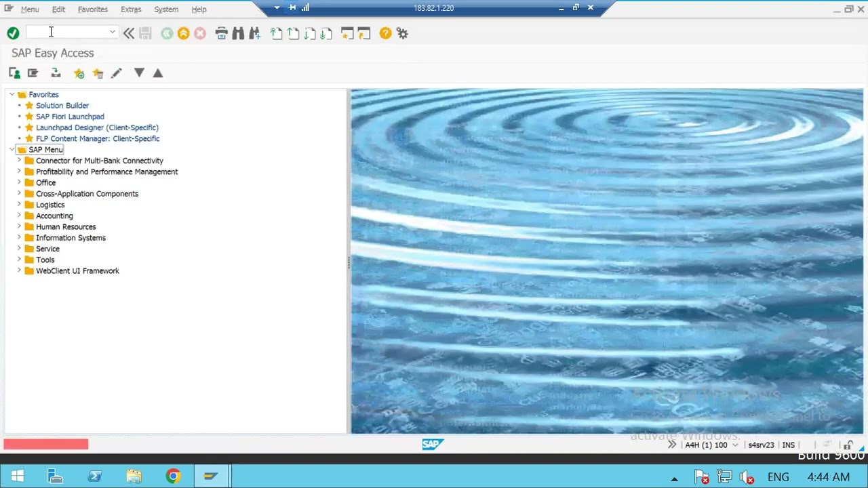Image resolution: width=868 pixels, height=488 pixels.
Task: Select the Service folder
Action: [x=47, y=249]
